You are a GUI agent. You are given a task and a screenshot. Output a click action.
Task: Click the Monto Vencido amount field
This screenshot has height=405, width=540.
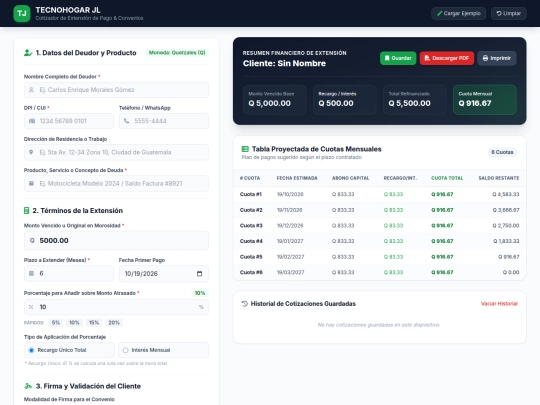[x=116, y=240]
